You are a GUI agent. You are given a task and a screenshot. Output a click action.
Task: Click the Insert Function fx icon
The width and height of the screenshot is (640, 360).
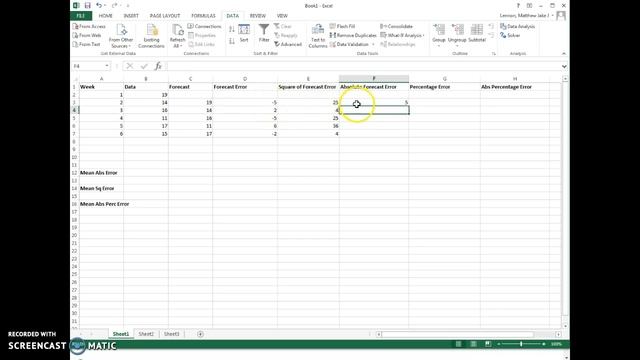click(x=158, y=66)
